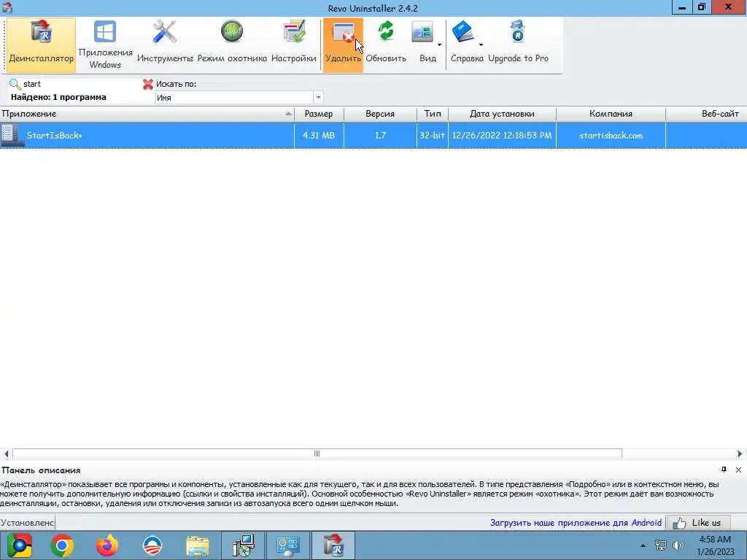Open the Инструменты toolbar item

pos(165,45)
